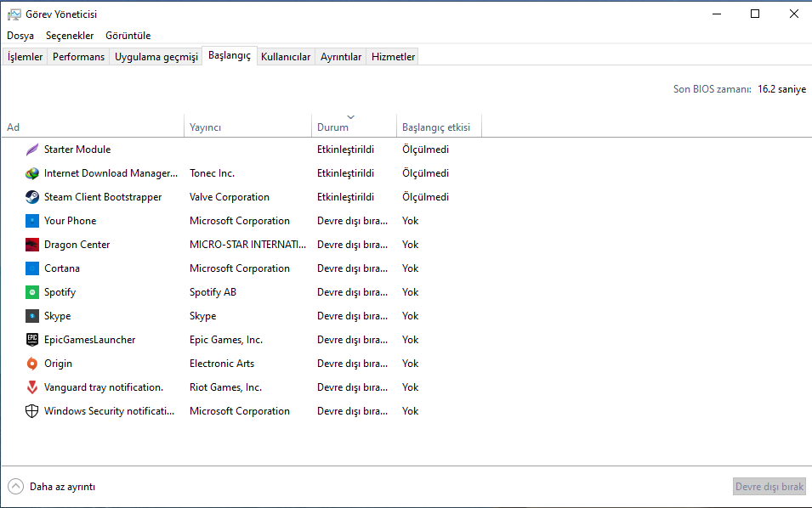Screen dimensions: 812x508
Task: Select the Spotify row name
Action: pos(60,292)
